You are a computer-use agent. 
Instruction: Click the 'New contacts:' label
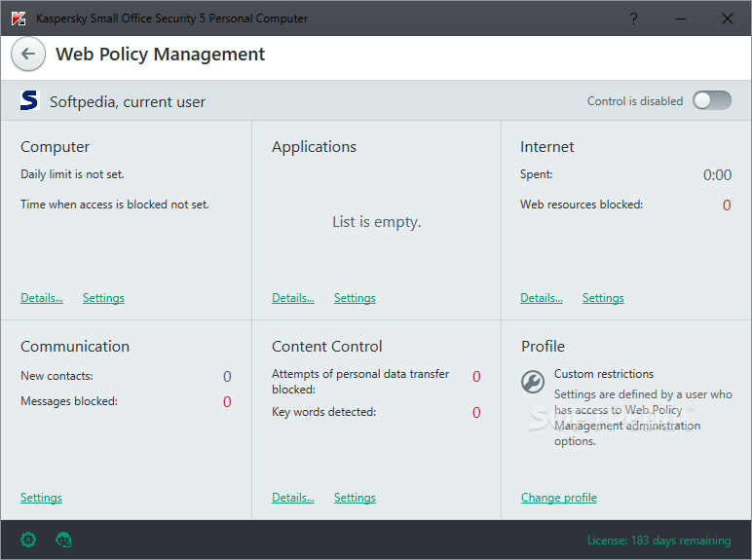[x=56, y=375]
